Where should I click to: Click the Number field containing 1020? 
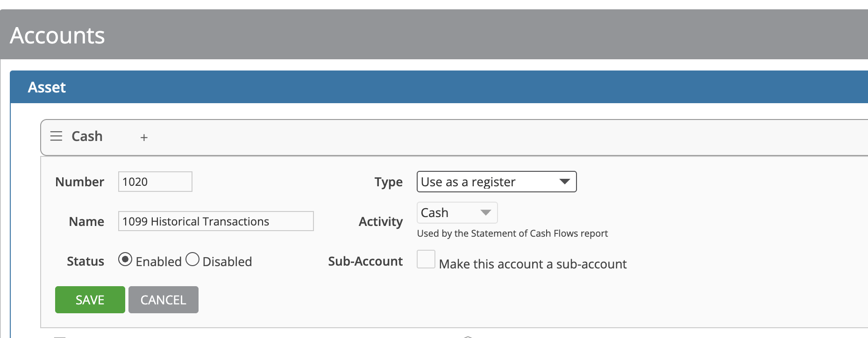click(x=155, y=182)
